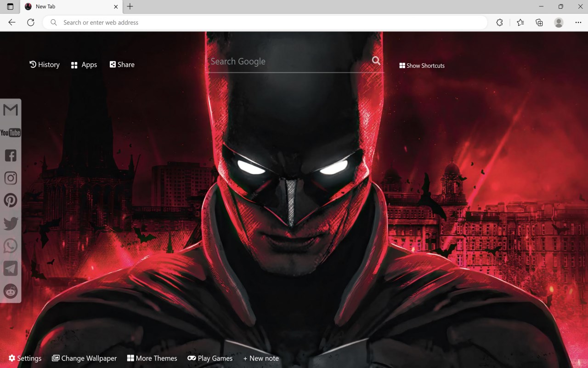Image resolution: width=588 pixels, height=368 pixels.
Task: Open Pinterest from the sidebar
Action: (11, 201)
